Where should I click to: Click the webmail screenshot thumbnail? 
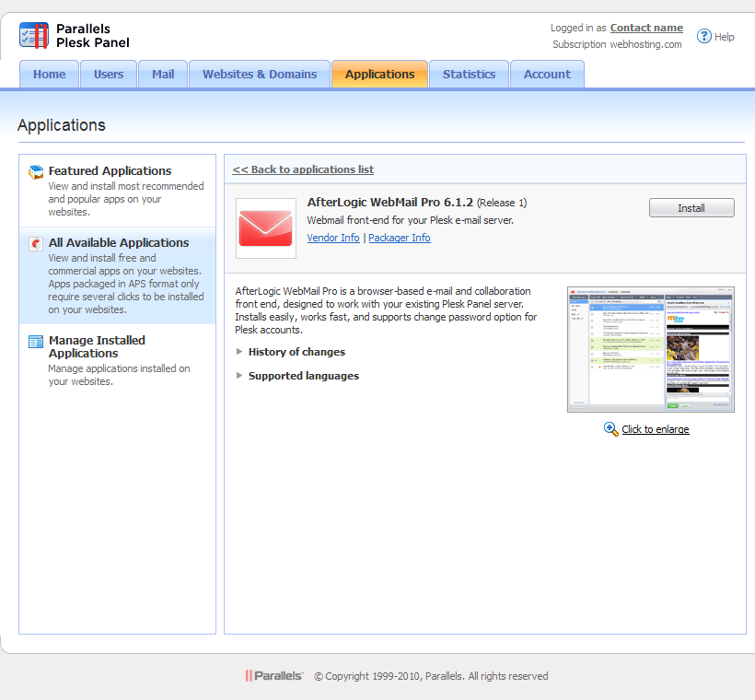pos(650,349)
